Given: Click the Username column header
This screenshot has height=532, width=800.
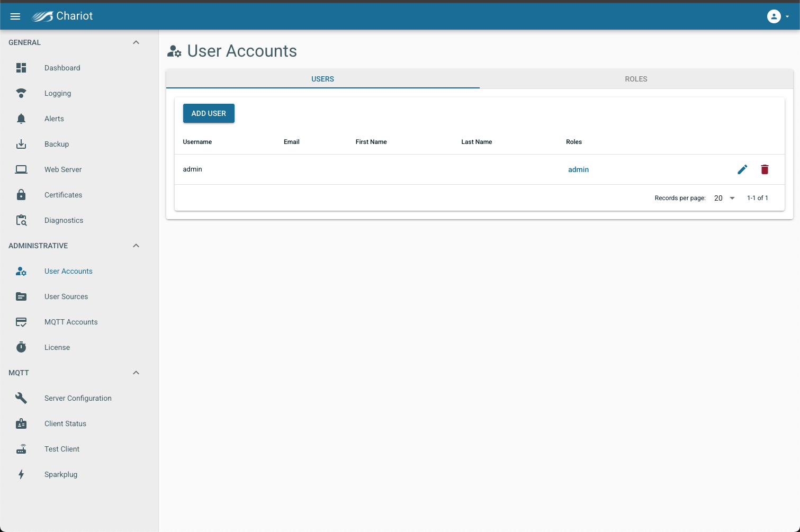Looking at the screenshot, I should pyautogui.click(x=197, y=142).
